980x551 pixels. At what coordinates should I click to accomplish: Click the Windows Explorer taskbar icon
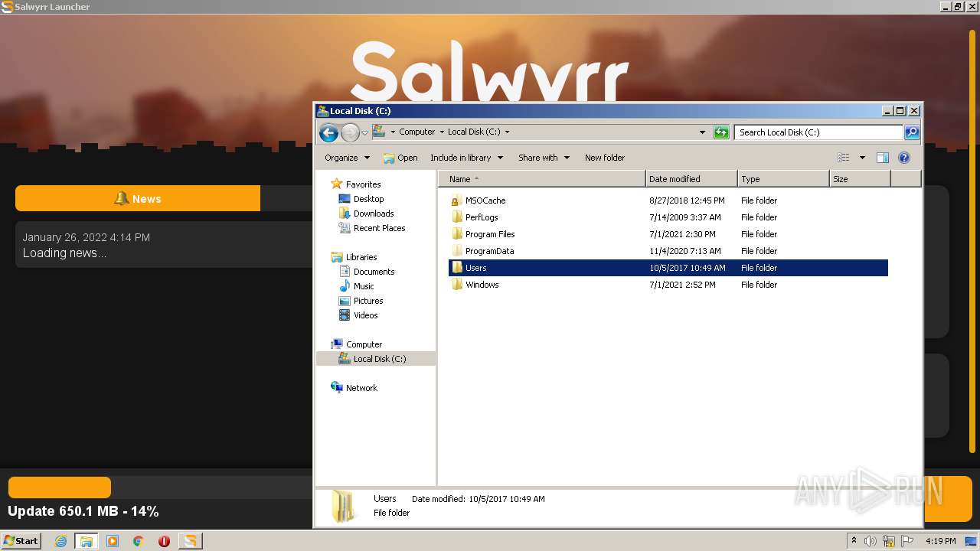[87, 541]
